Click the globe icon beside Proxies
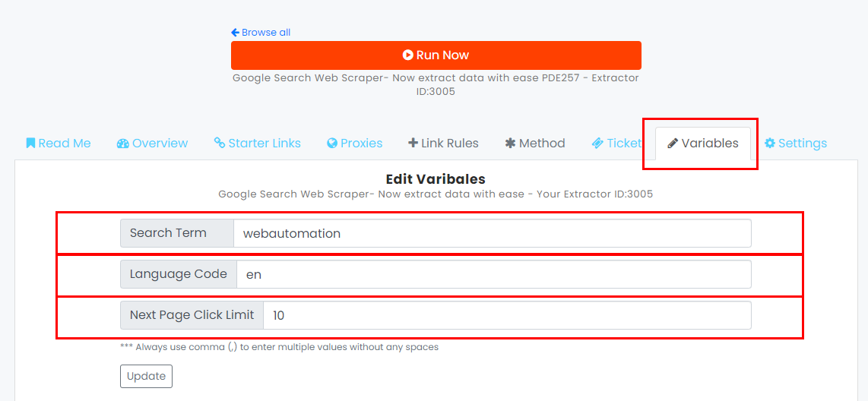This screenshot has height=401, width=868. click(x=332, y=144)
